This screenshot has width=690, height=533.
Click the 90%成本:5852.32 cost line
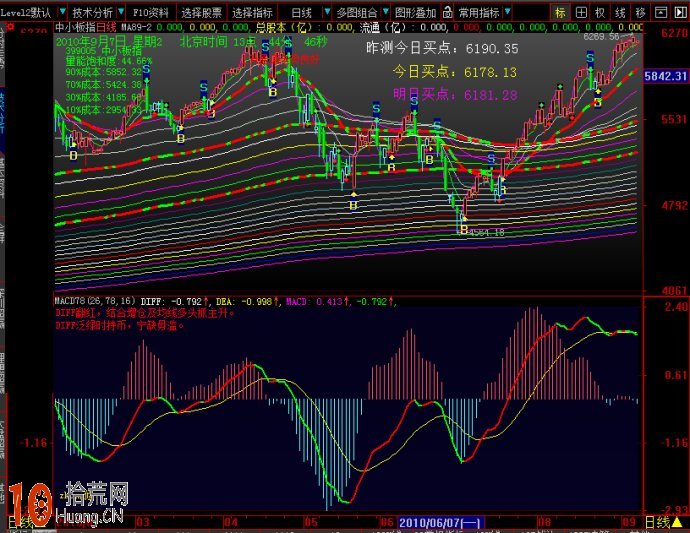point(104,72)
